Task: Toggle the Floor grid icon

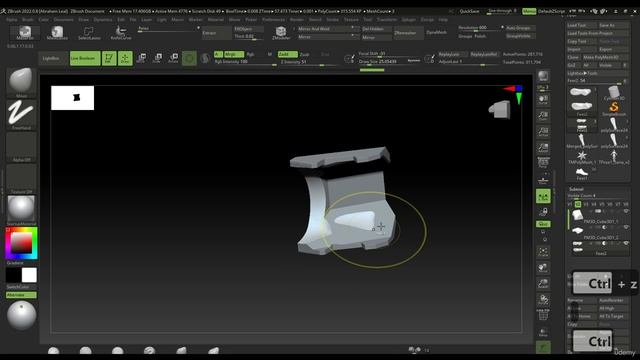Action: click(543, 180)
